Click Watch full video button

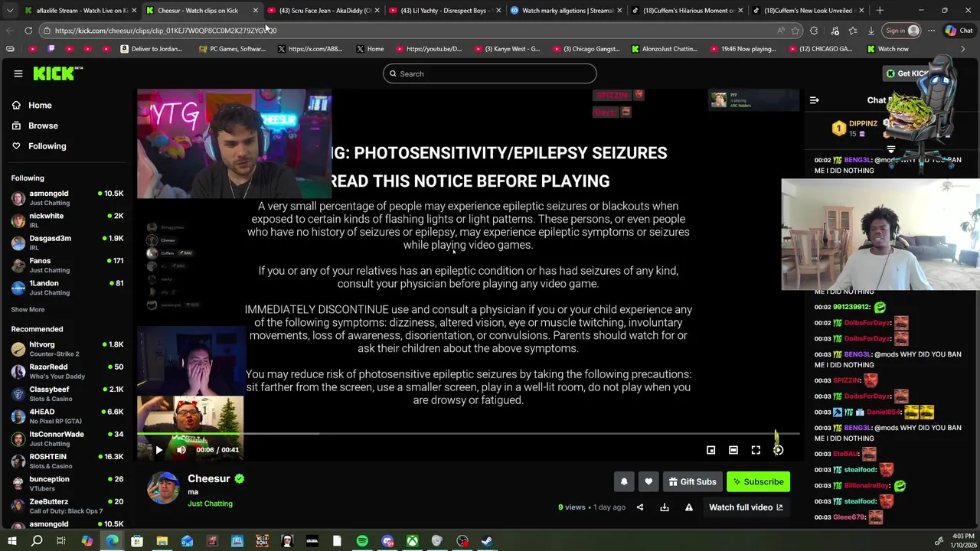click(746, 507)
